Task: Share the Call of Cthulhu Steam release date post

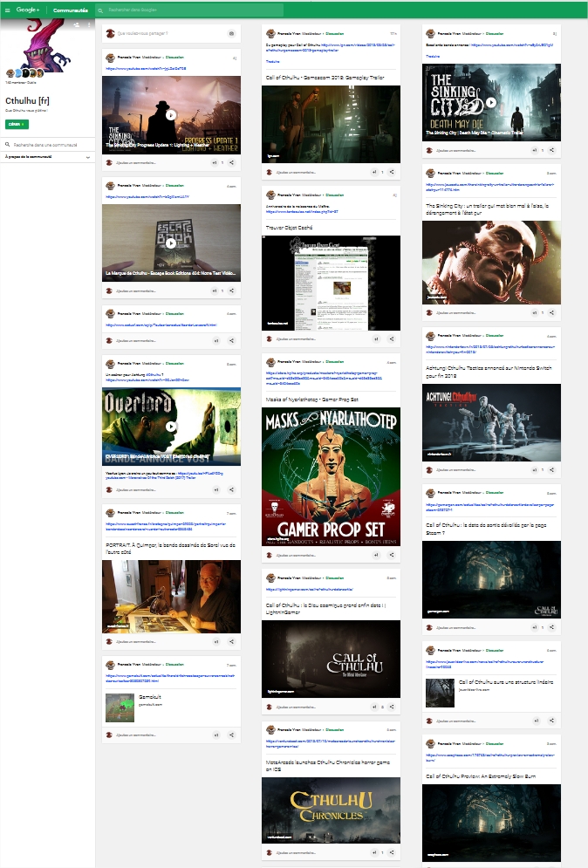Action: [551, 628]
